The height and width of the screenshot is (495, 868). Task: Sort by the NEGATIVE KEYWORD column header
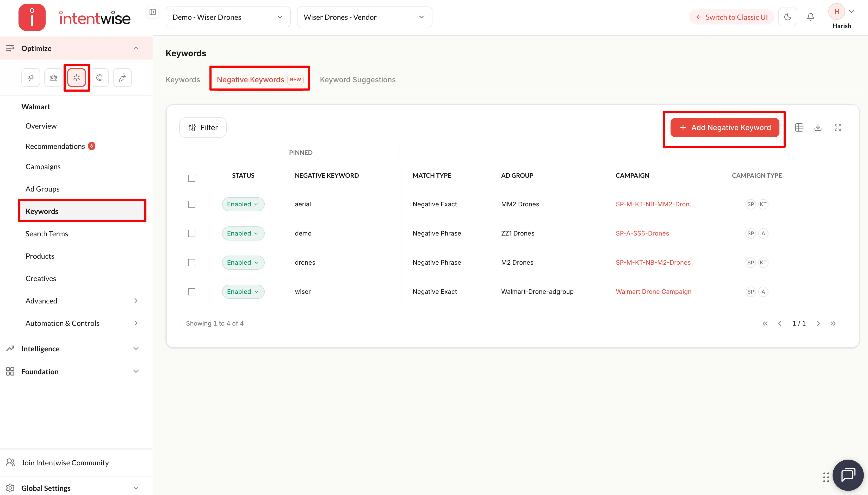tap(327, 175)
